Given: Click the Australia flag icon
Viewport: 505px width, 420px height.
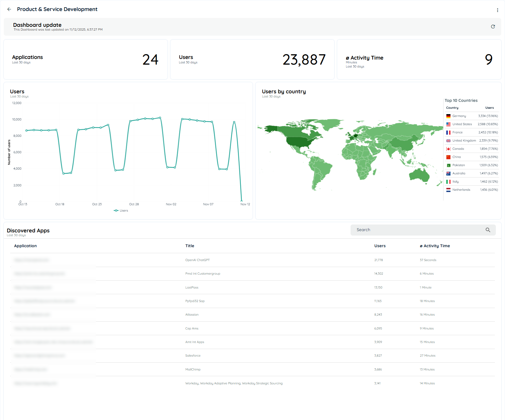Looking at the screenshot, I should (x=448, y=173).
